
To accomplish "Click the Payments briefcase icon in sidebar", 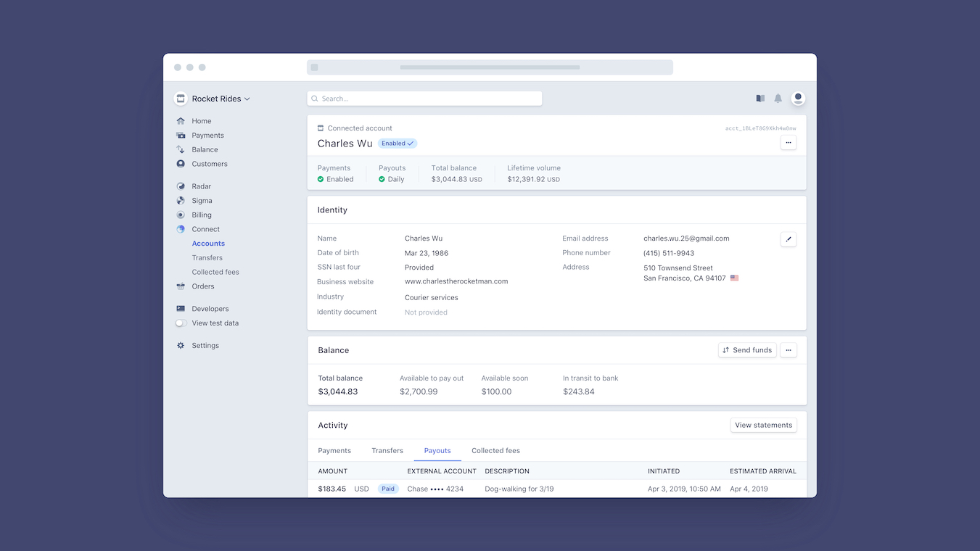I will (181, 135).
